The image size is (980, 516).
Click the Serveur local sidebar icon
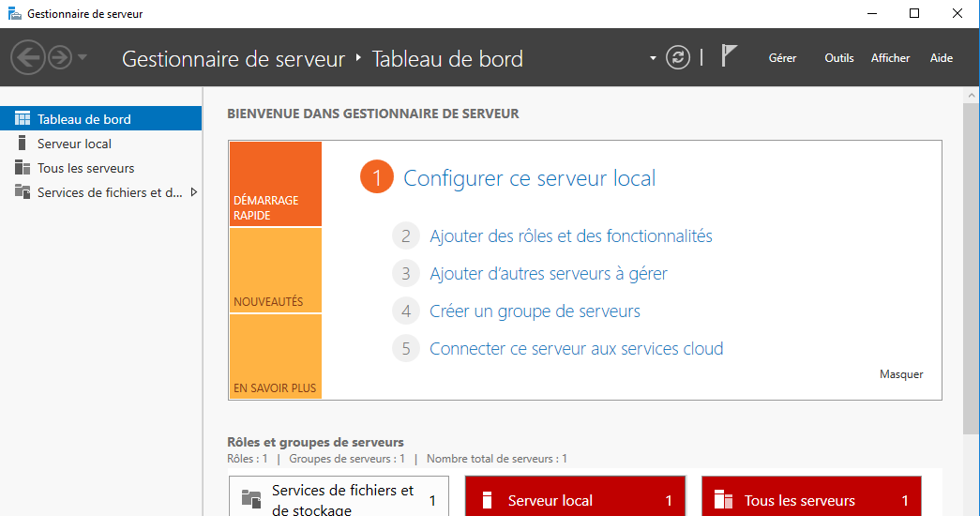(x=22, y=143)
